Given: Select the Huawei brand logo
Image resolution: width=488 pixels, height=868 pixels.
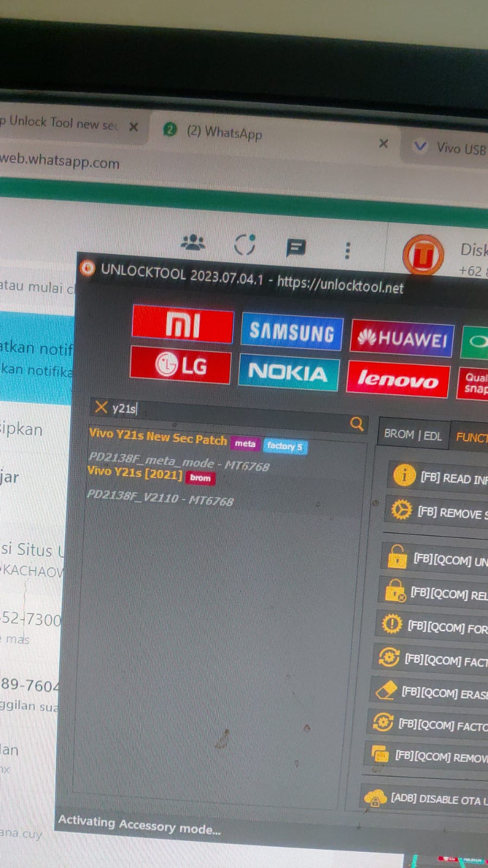Looking at the screenshot, I should click(402, 338).
